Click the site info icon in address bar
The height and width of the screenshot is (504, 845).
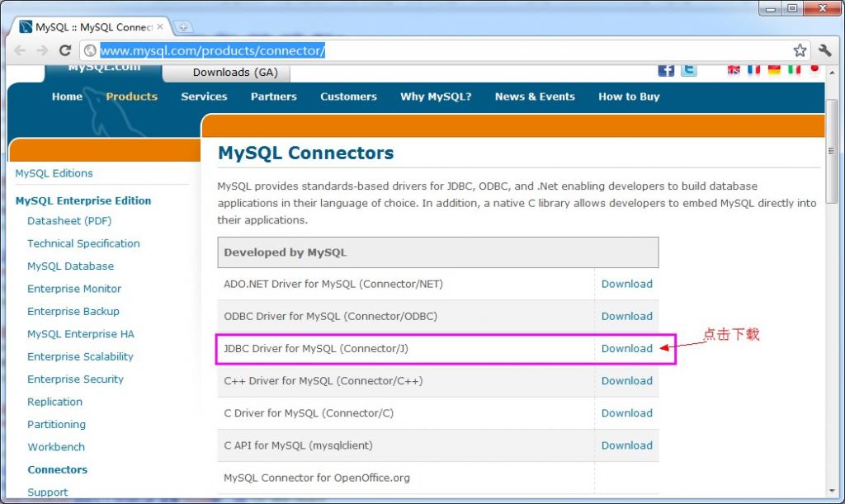pyautogui.click(x=90, y=50)
